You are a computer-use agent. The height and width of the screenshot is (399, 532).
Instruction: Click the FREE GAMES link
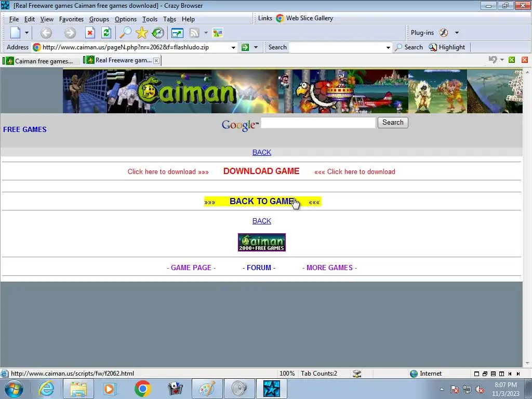25,129
